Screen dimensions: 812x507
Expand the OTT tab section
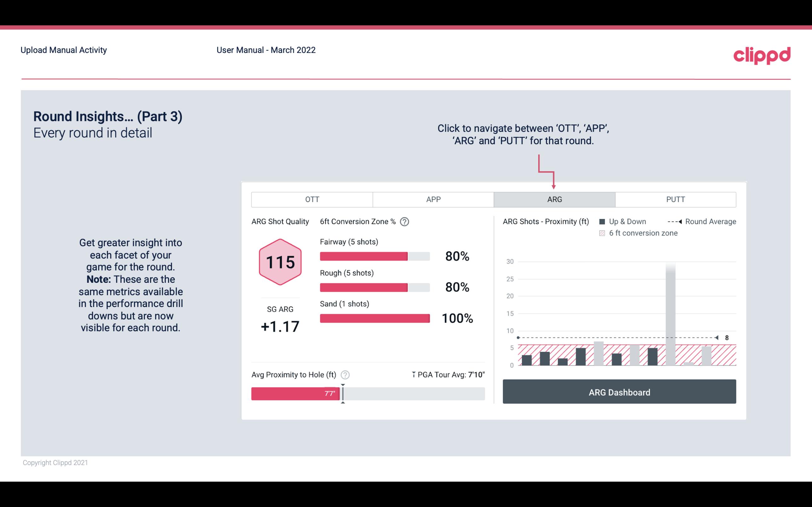point(313,200)
